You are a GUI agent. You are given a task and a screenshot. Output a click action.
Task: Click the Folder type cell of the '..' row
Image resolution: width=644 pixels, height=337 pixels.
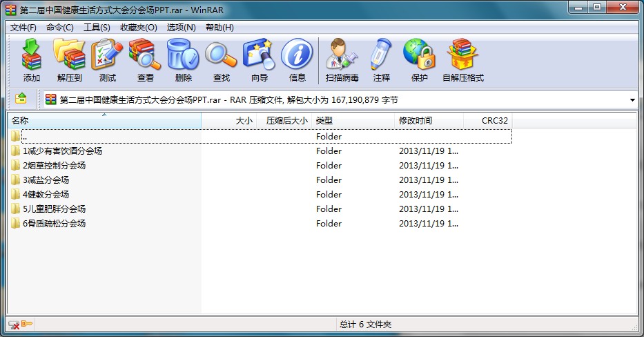coord(329,137)
